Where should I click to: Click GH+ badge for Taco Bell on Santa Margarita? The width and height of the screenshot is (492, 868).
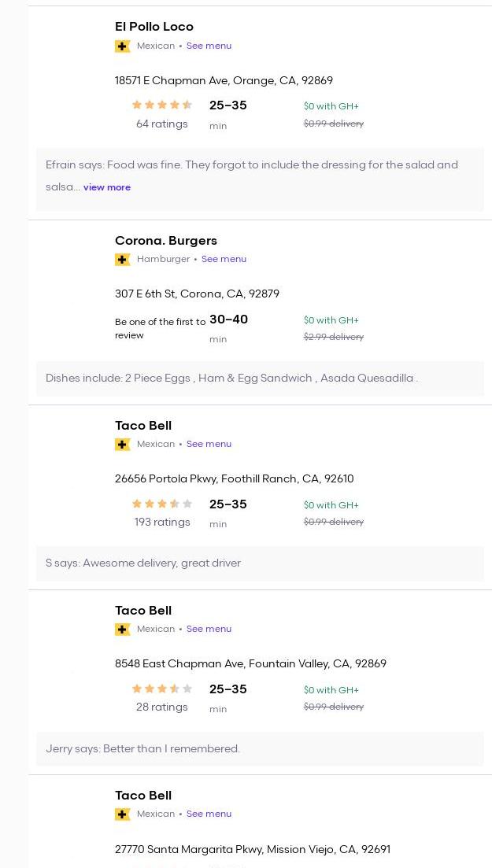123,814
